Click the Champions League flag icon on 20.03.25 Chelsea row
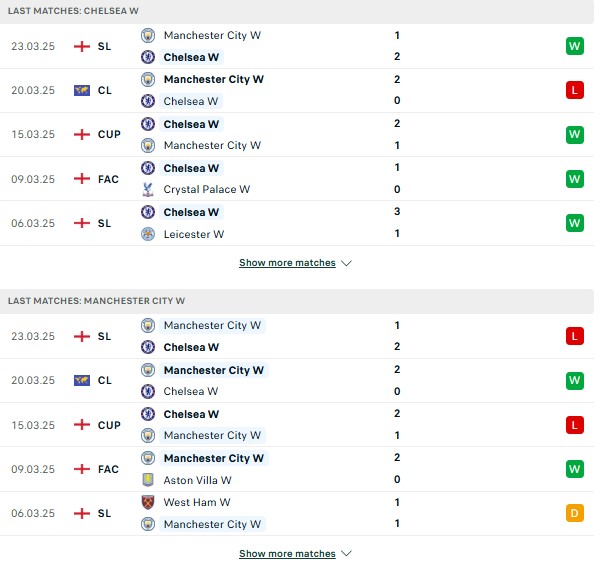 (82, 90)
